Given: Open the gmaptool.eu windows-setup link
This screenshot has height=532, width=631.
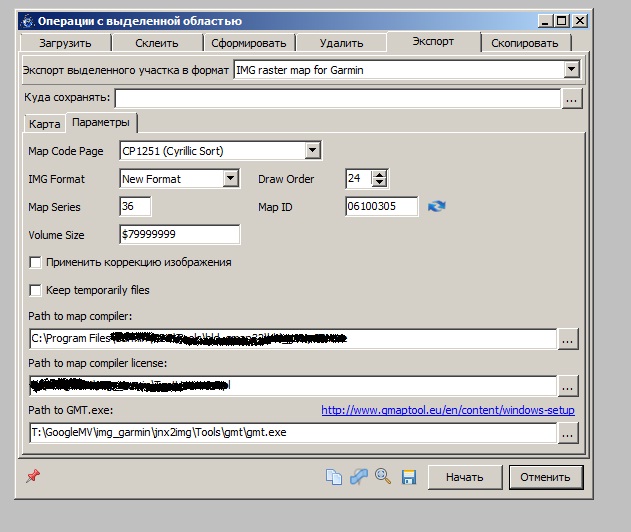Looking at the screenshot, I should [x=447, y=410].
